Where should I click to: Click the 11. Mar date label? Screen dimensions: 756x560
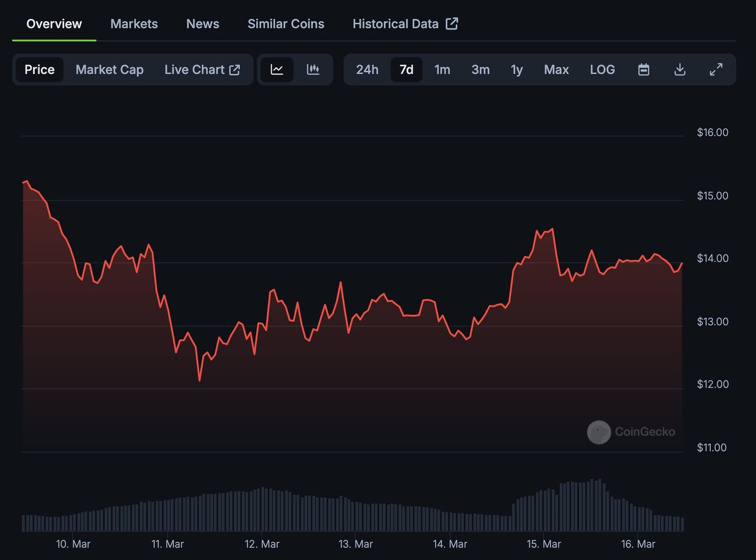tap(167, 544)
